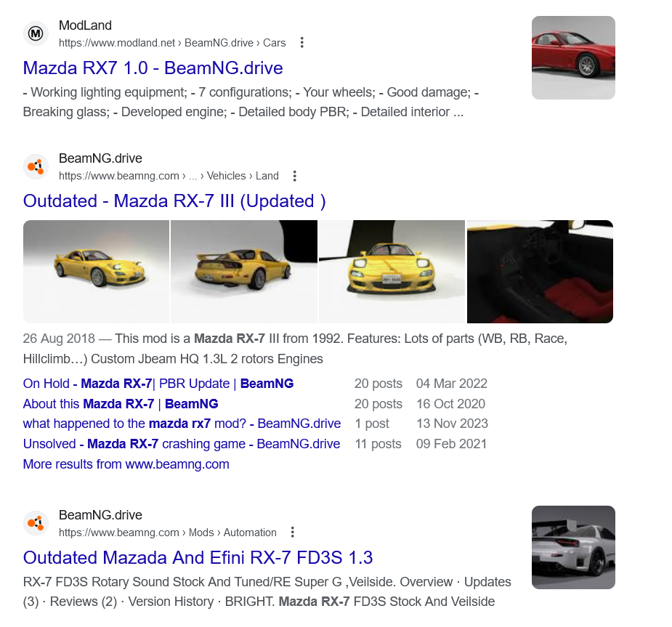This screenshot has height=627, width=672.
Task: Click the beamng.com › Mods › Automation URL
Action: point(168,533)
